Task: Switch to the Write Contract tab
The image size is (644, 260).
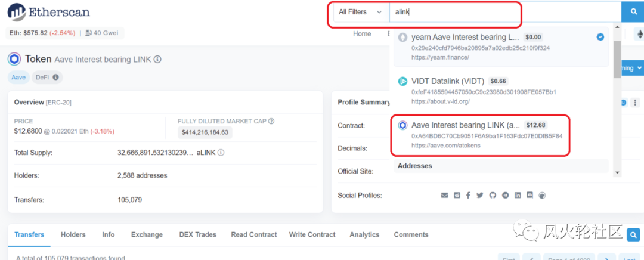Action: click(x=312, y=234)
